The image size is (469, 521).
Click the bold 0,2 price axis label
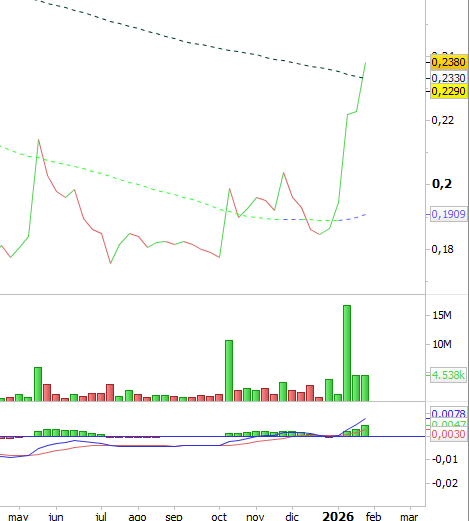point(442,184)
